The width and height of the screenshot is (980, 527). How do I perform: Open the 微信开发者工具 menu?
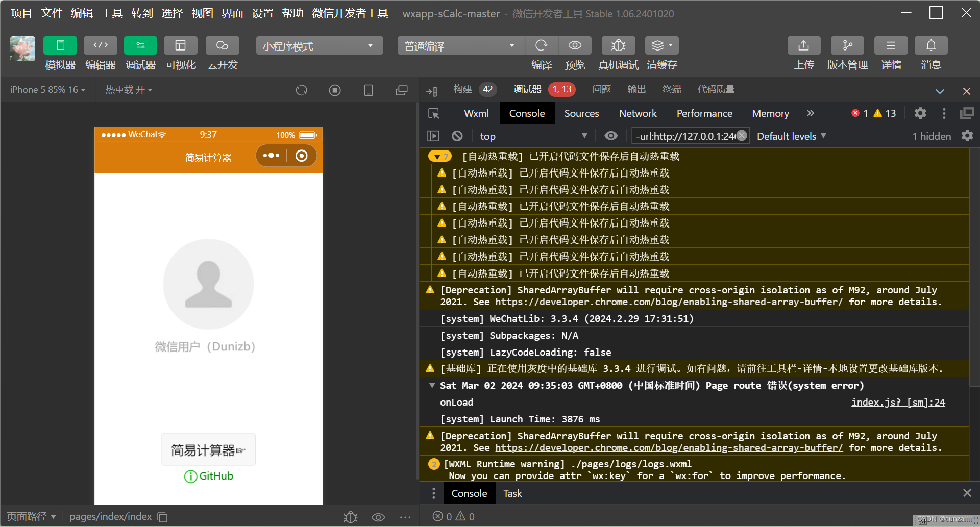(x=350, y=13)
